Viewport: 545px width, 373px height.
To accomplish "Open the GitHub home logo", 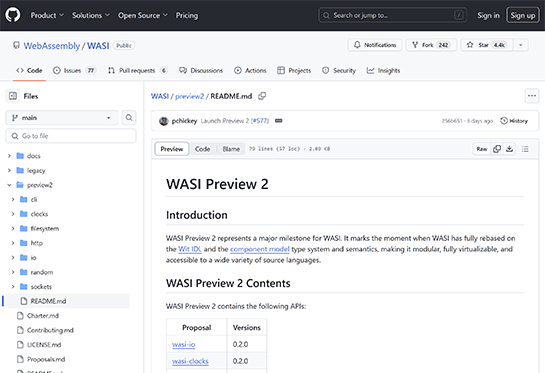I will point(13,15).
